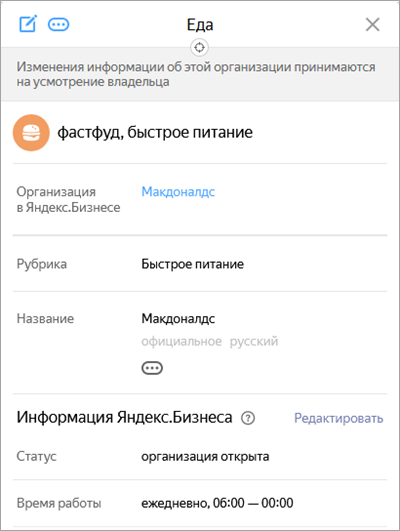This screenshot has height=531, width=400.
Task: Click the owner-discretion notice banner
Action: [200, 75]
